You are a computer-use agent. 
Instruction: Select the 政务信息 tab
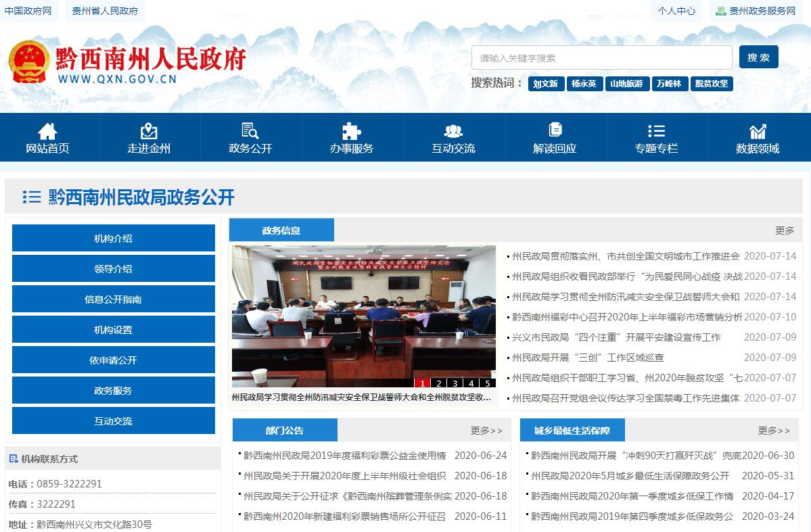point(281,231)
